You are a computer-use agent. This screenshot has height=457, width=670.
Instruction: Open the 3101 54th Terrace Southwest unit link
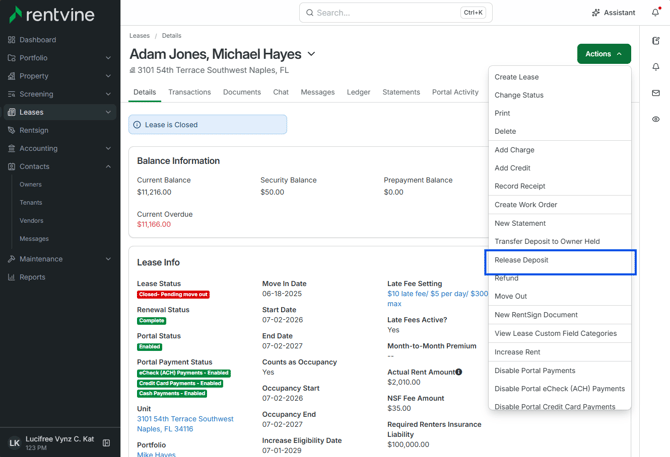point(185,424)
